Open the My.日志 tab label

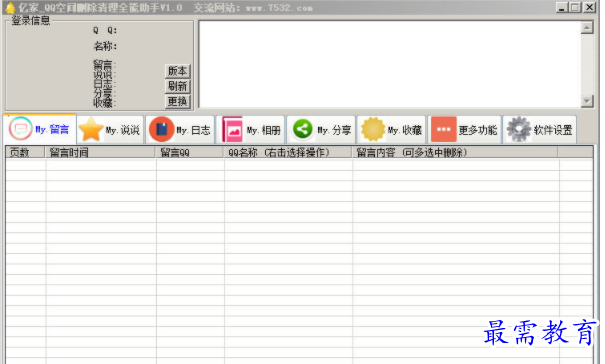[x=193, y=130]
